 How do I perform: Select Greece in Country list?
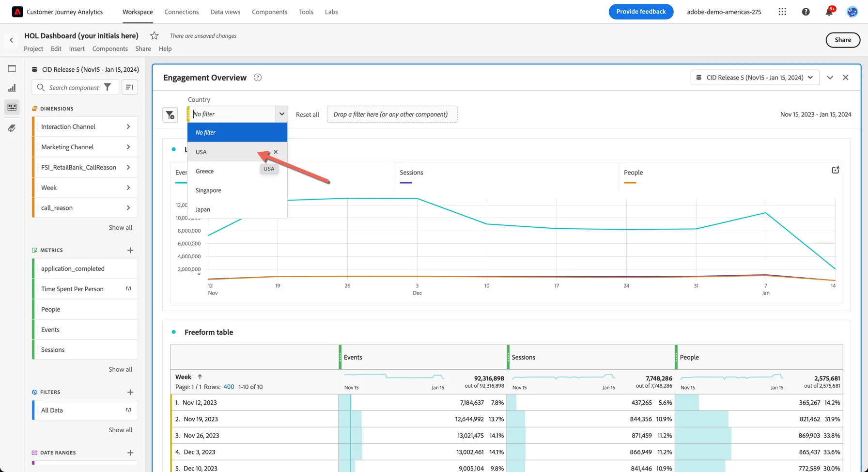click(237, 171)
